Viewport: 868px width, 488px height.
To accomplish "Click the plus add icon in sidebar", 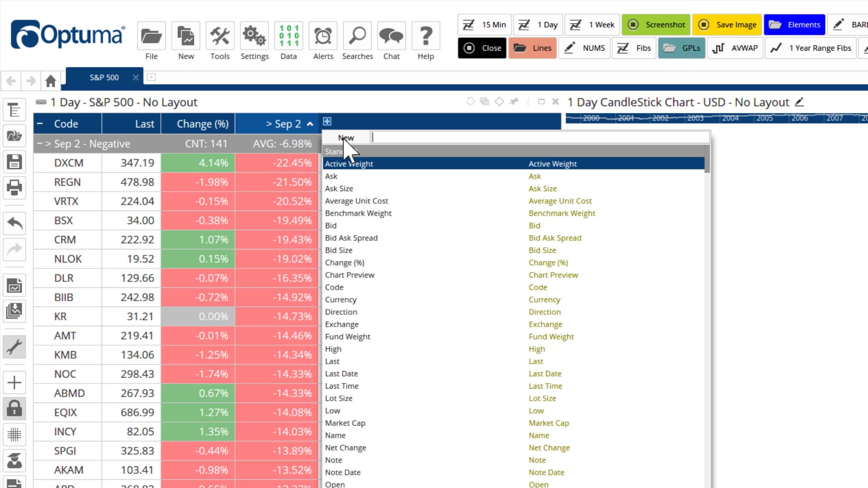I will pos(14,383).
